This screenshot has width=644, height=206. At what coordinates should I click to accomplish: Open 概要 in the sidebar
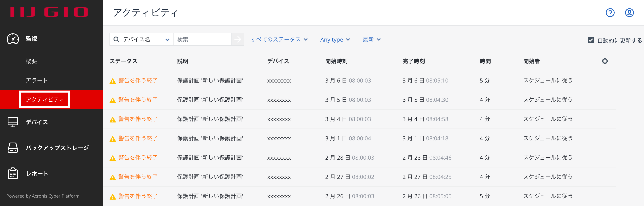tap(32, 61)
